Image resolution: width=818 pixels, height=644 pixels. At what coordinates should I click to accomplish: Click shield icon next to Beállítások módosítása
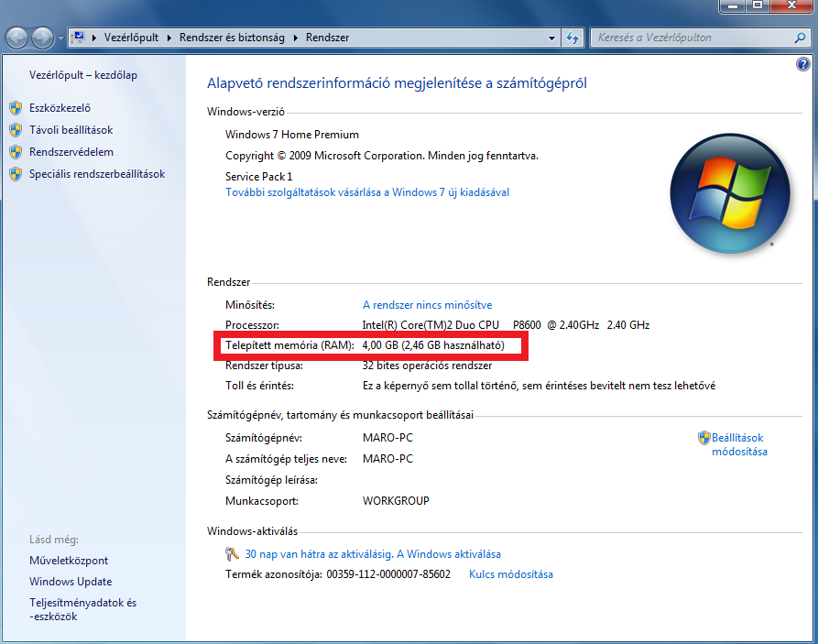(703, 438)
